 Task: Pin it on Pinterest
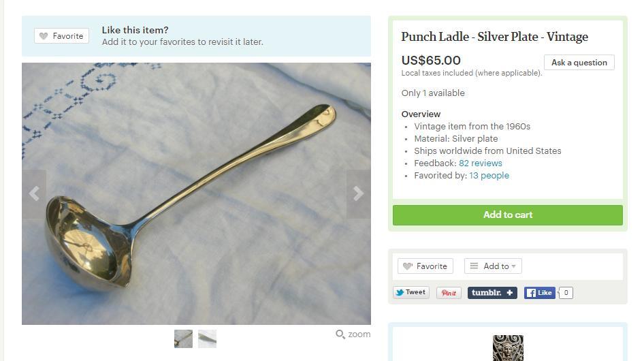point(449,293)
